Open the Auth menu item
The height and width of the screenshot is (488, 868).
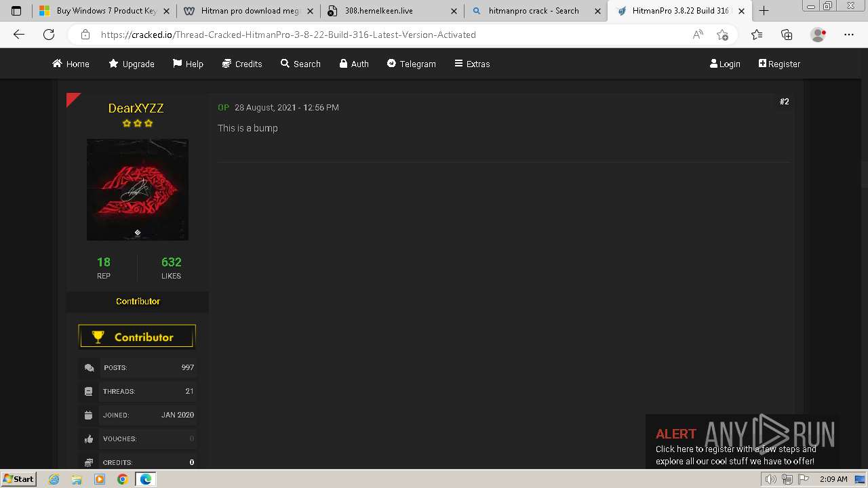(354, 64)
